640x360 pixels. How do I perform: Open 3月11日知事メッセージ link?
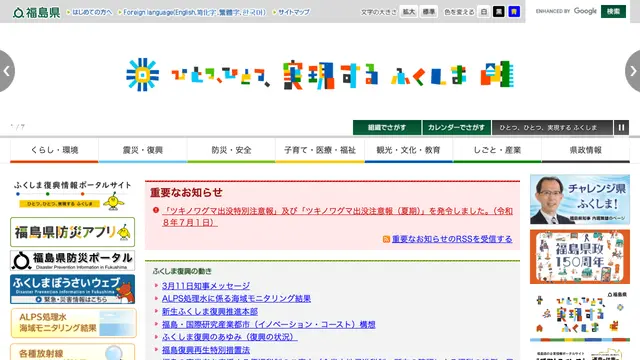click(x=206, y=286)
